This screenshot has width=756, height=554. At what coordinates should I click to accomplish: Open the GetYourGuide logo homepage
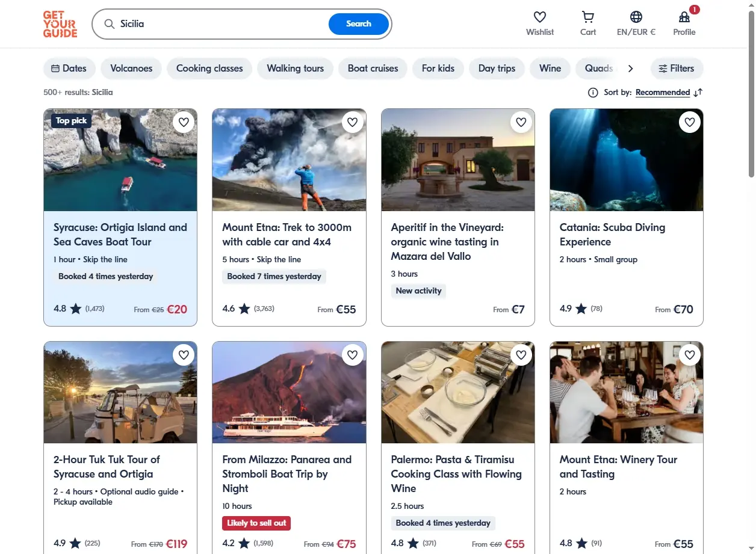60,24
